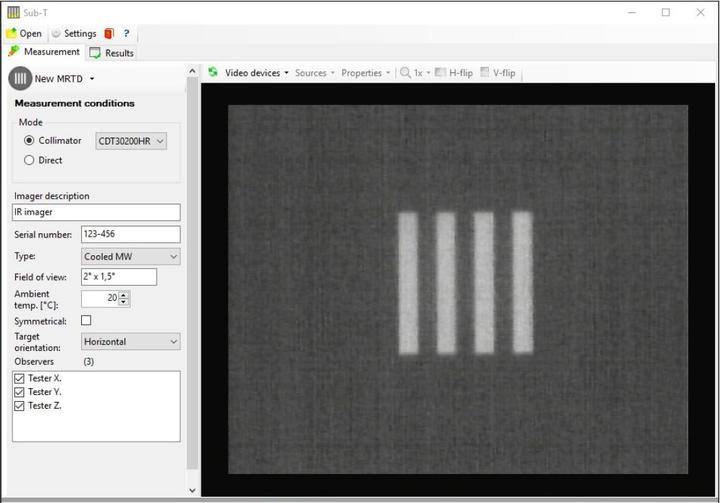Open the CDT30200HR collimator dropdown
The image size is (720, 503).
point(131,141)
